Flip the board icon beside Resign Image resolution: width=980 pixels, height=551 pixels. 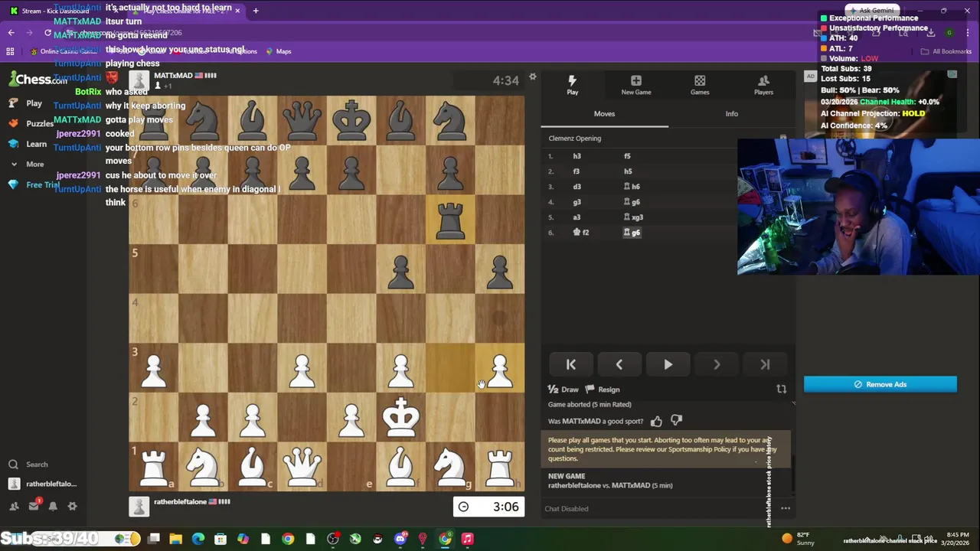(781, 390)
